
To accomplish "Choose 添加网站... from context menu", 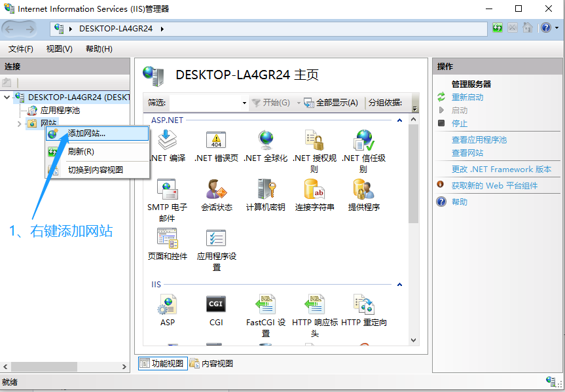I will [x=98, y=134].
